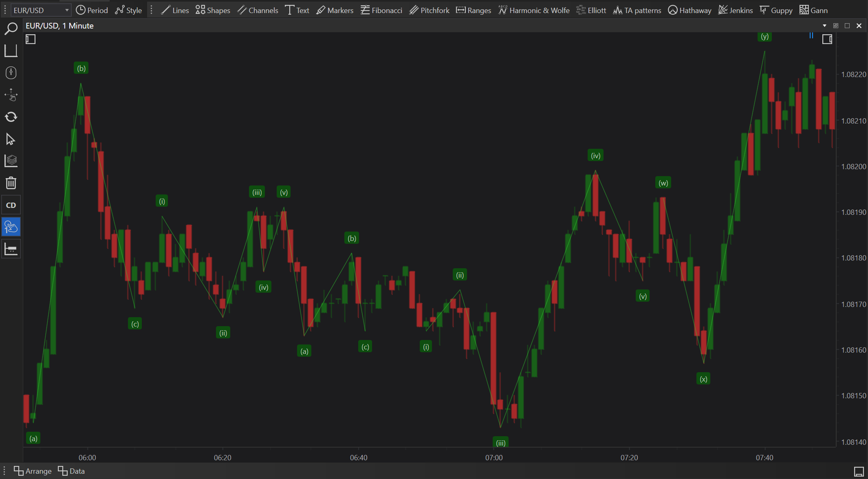
Task: Toggle the one-click drawing mode button
Action: [x=11, y=227]
